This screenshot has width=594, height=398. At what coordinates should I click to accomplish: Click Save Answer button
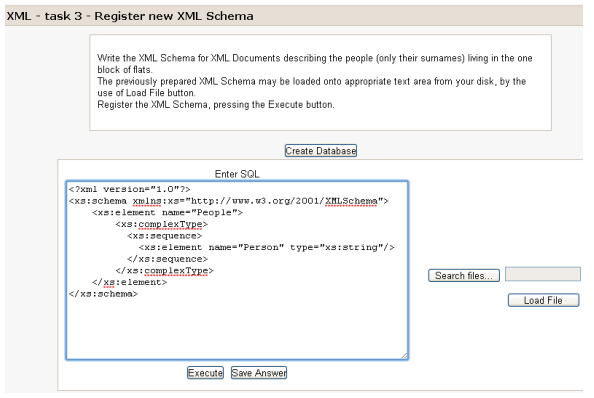tap(259, 373)
